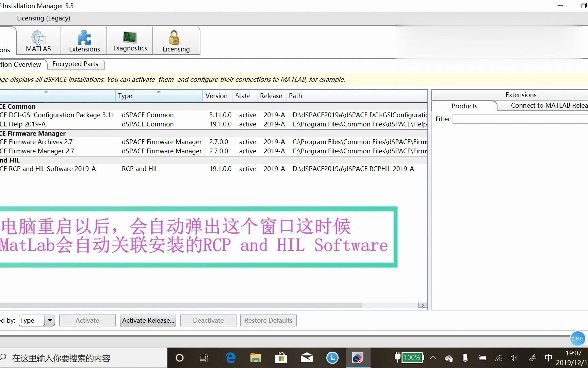Click the C:\Program Files\...\dSPACE\Help path cell
The height and width of the screenshot is (368, 588).
tap(360, 124)
